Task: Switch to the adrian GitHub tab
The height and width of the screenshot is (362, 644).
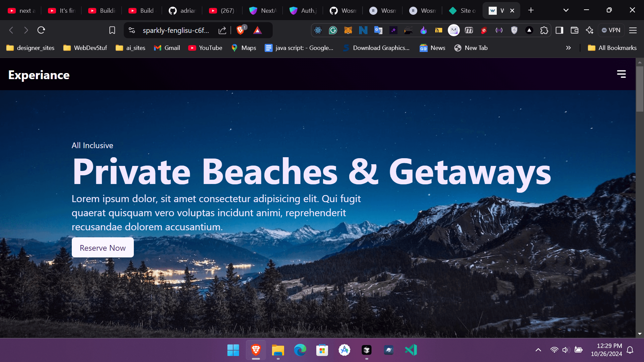Action: pos(183,10)
